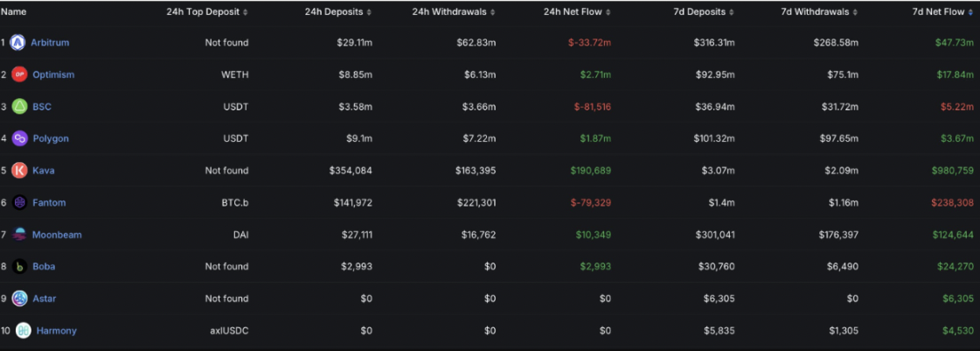Screen dimensions: 980x351
Task: Select Astar's 7d net flow $6,305
Action: click(x=958, y=298)
